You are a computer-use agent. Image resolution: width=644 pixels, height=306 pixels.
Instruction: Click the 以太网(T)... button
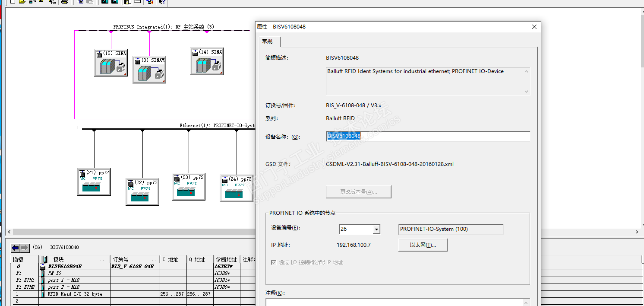[x=423, y=245]
